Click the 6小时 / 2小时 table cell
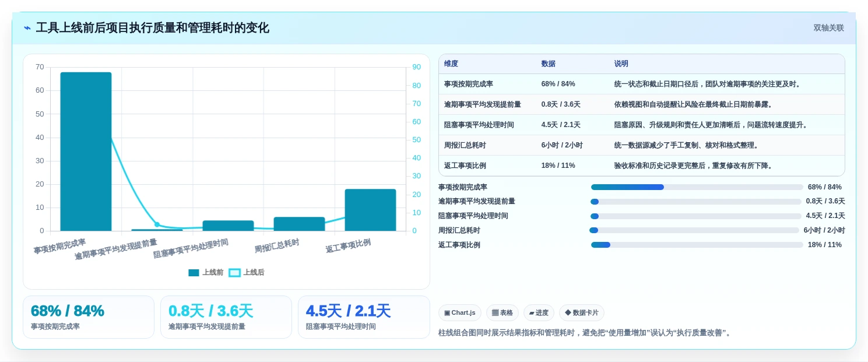 click(x=562, y=145)
